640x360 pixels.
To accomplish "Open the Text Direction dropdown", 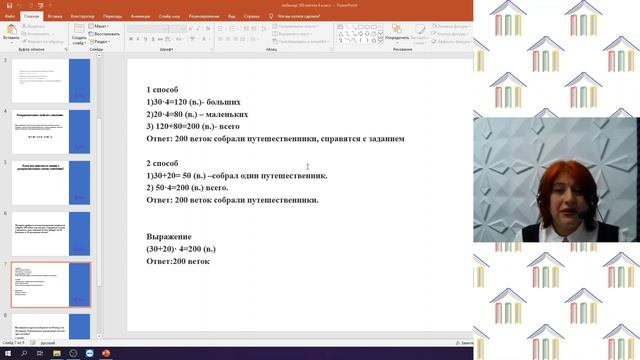I will (296, 26).
